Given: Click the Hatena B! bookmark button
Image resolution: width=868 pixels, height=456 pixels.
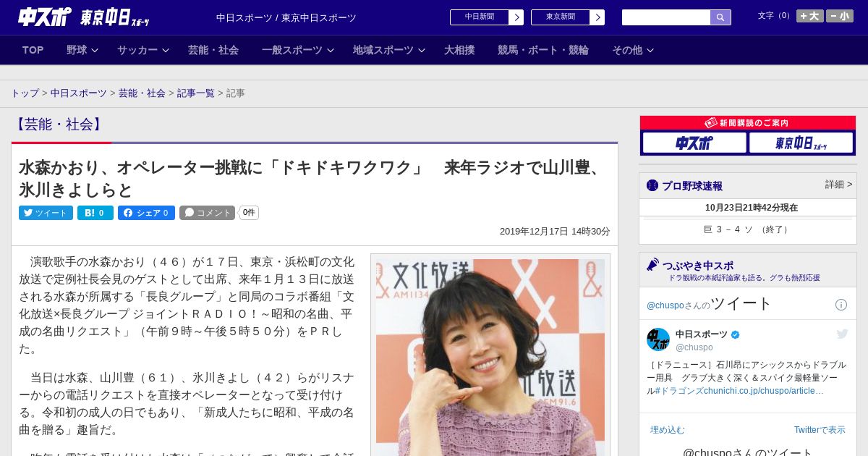Looking at the screenshot, I should (95, 213).
